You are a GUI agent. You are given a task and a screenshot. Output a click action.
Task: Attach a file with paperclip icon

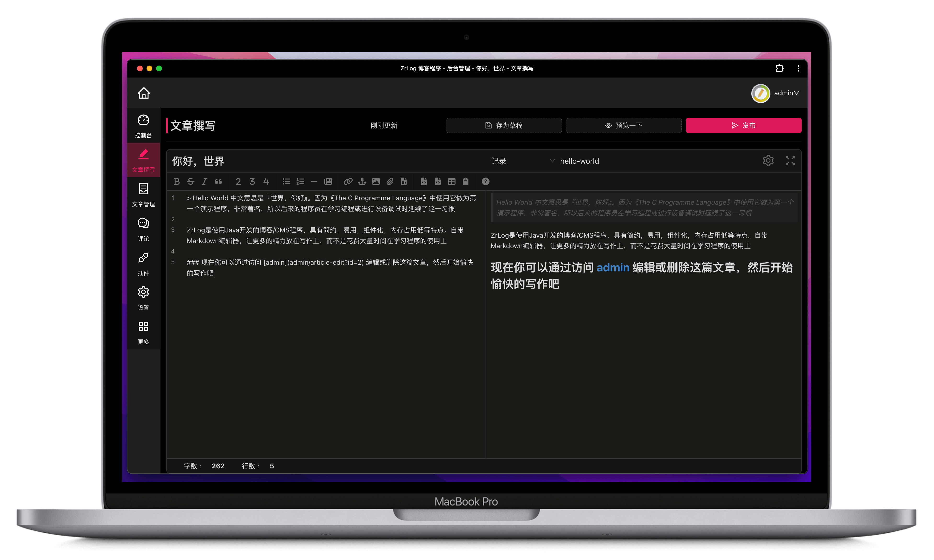pos(390,181)
